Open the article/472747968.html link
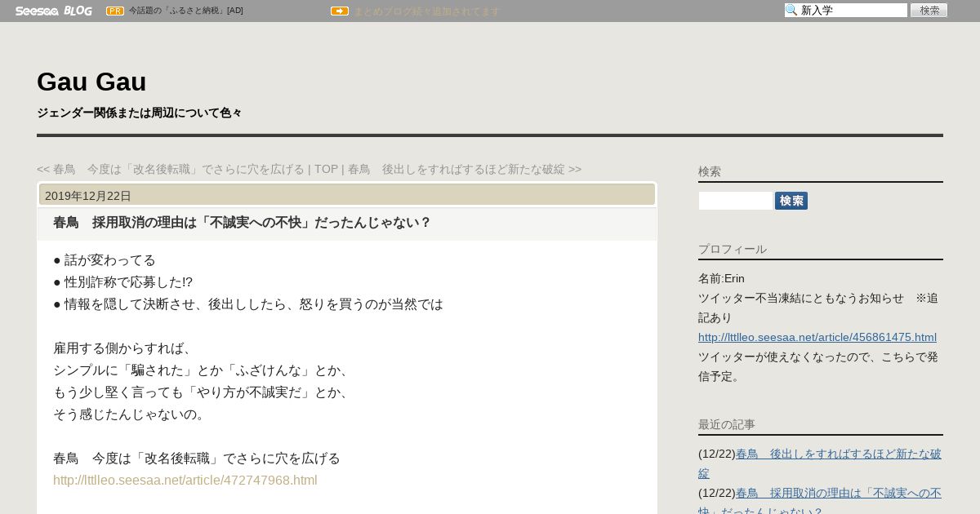980x514 pixels. tap(185, 480)
